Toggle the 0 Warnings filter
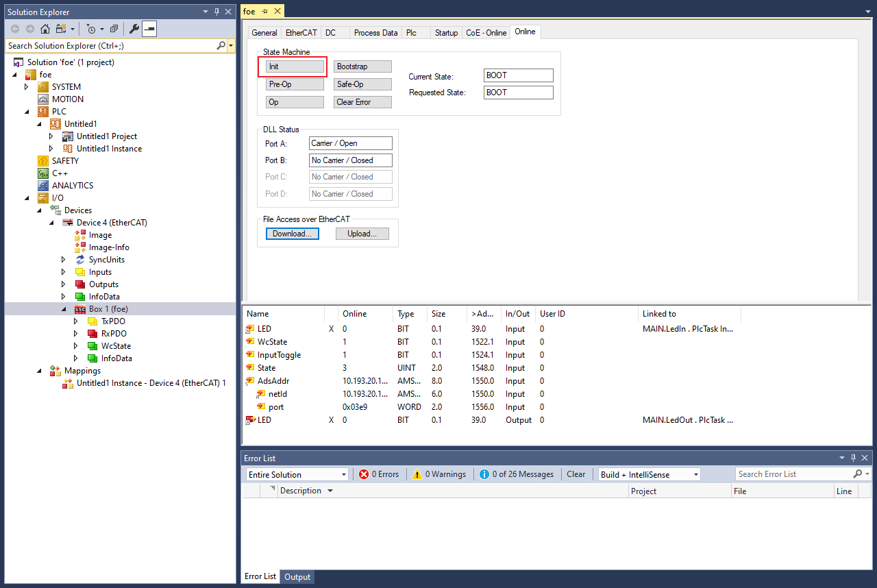Viewport: 877px width, 588px height. click(x=438, y=474)
